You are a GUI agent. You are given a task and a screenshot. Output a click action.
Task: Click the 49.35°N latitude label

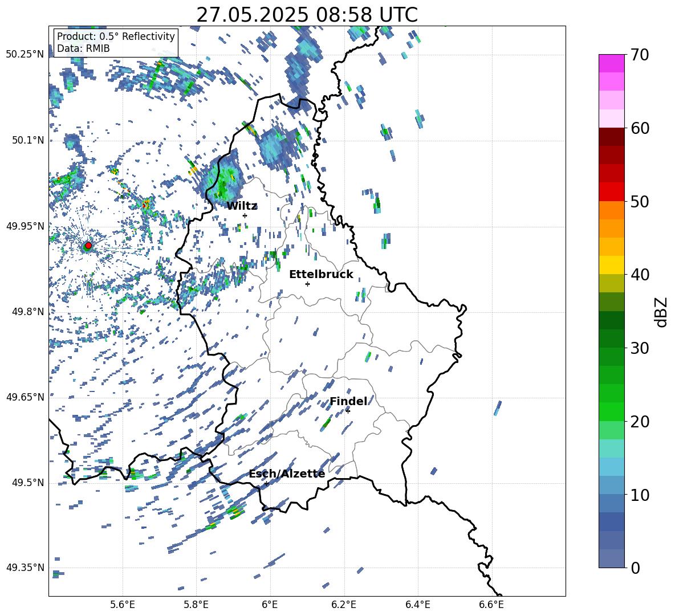coord(25,568)
